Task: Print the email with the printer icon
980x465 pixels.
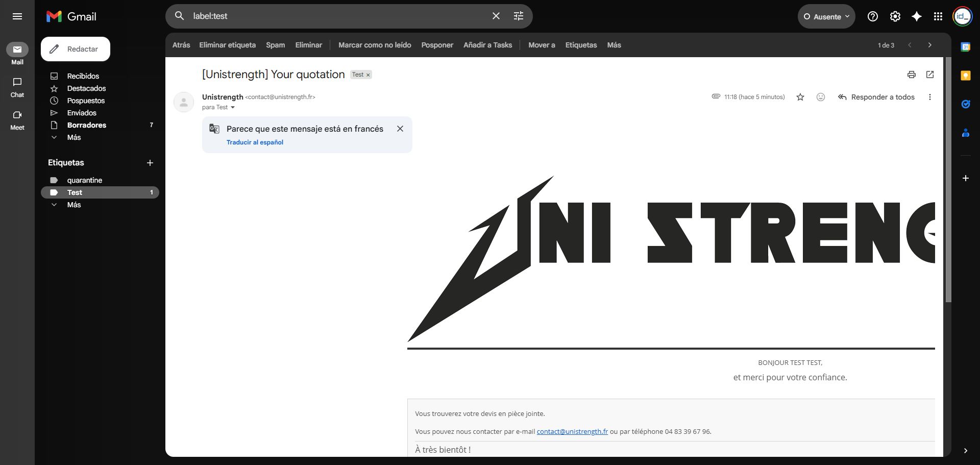Action: click(912, 75)
